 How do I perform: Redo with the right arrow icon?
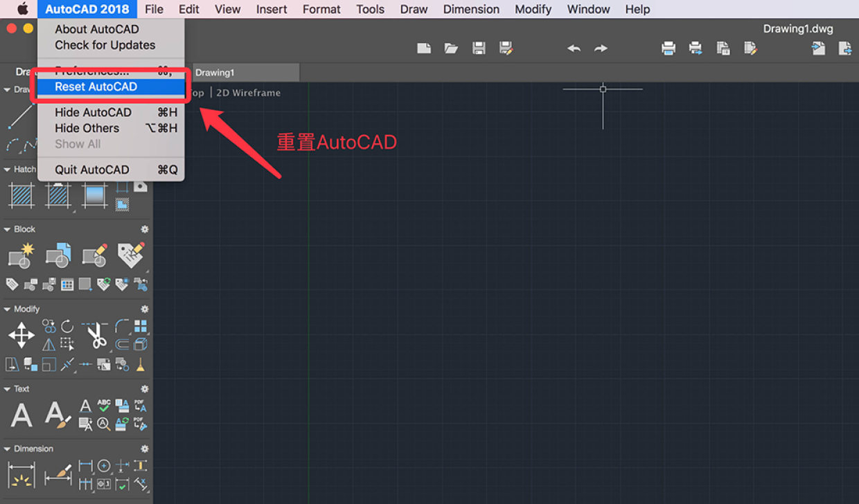pos(601,48)
